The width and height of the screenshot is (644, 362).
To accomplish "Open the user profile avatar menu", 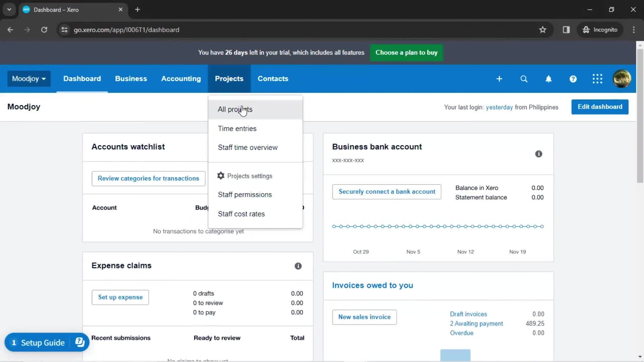I will [x=622, y=79].
